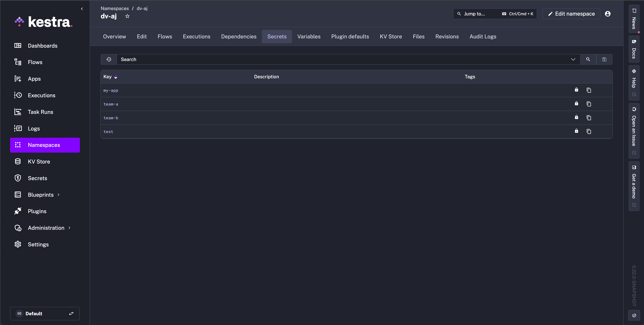This screenshot has height=325, width=644.
Task: Collapse the left sidebar
Action: pyautogui.click(x=82, y=9)
